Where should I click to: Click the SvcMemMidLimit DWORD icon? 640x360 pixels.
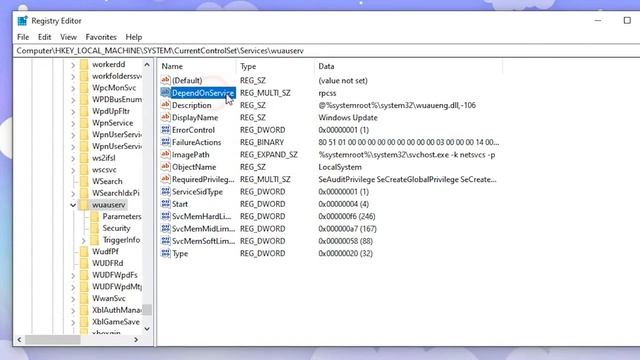click(x=165, y=228)
